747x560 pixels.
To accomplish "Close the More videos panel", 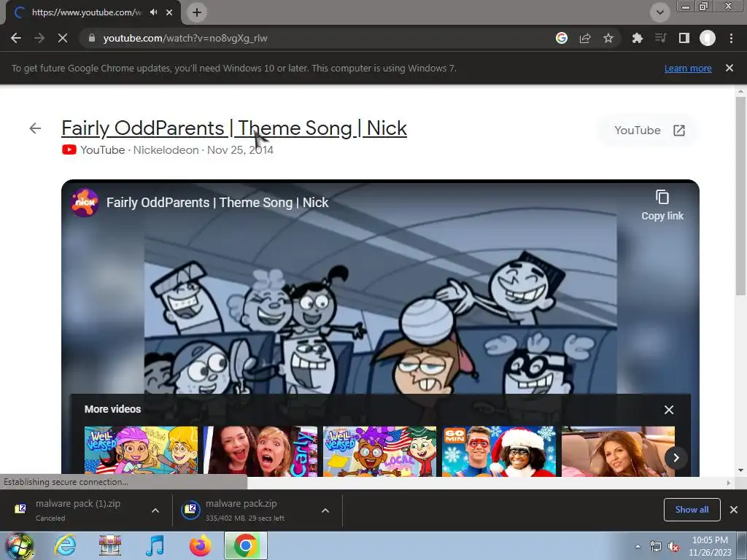I will pos(669,410).
